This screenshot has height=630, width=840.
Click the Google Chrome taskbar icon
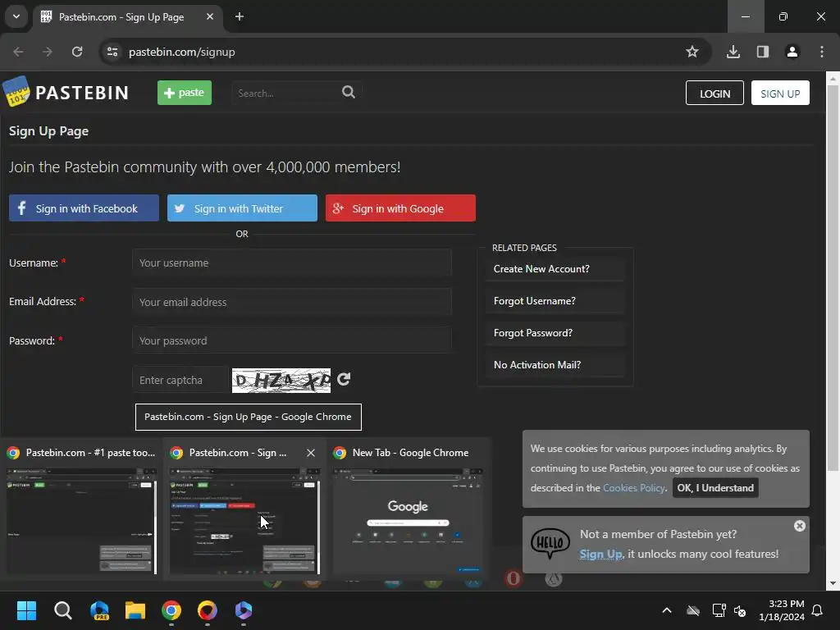click(x=171, y=610)
